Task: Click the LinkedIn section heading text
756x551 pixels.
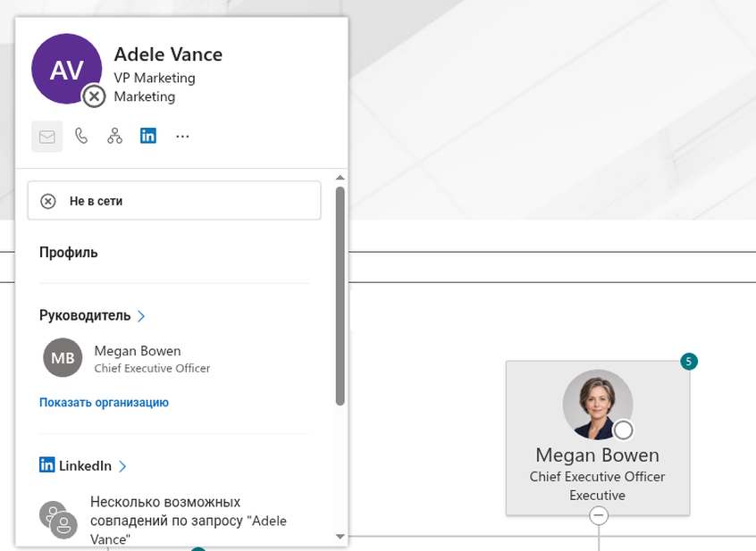Action: [x=85, y=466]
